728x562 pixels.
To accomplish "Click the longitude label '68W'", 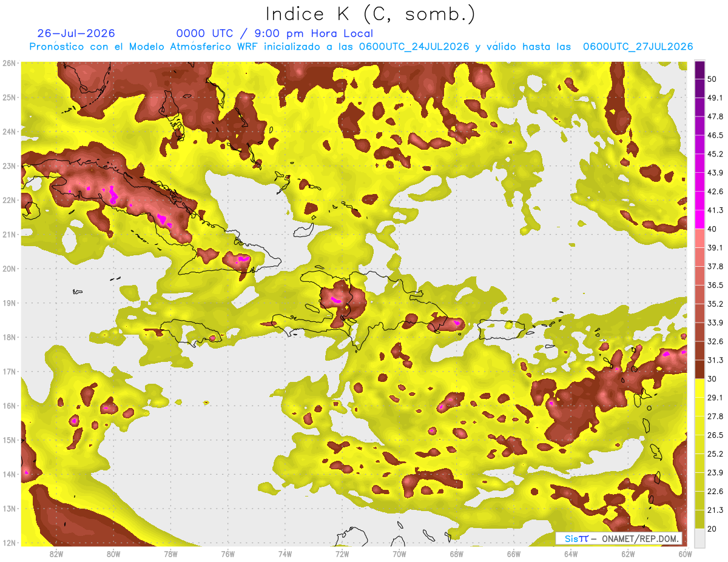I will pyautogui.click(x=456, y=554).
